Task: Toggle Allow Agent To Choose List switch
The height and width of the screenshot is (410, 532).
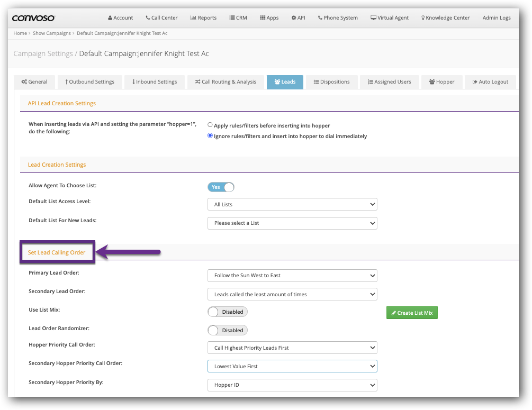Action: (221, 187)
